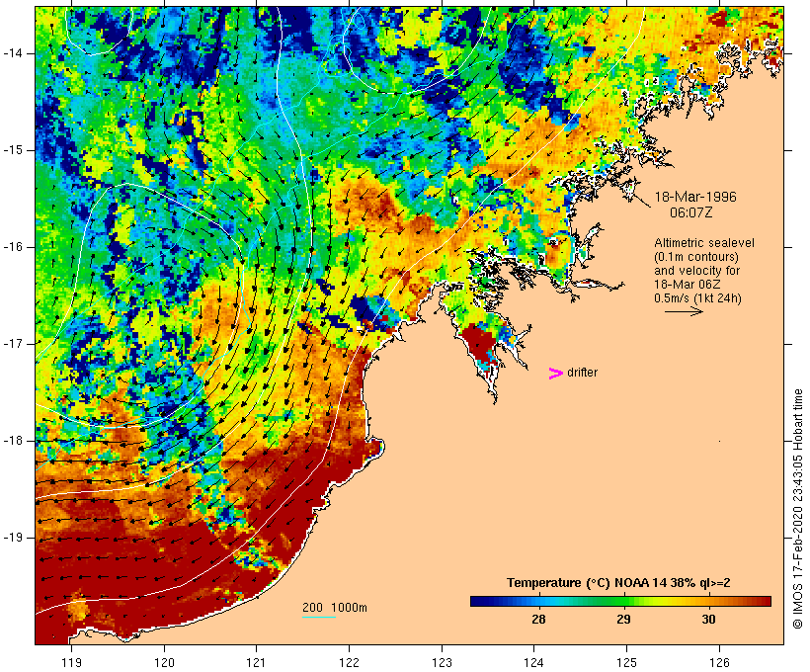Screen dimensions: 810x672
Task: Click the '0.5m/s (1kt 24h)' scale text
Action: click(697, 298)
